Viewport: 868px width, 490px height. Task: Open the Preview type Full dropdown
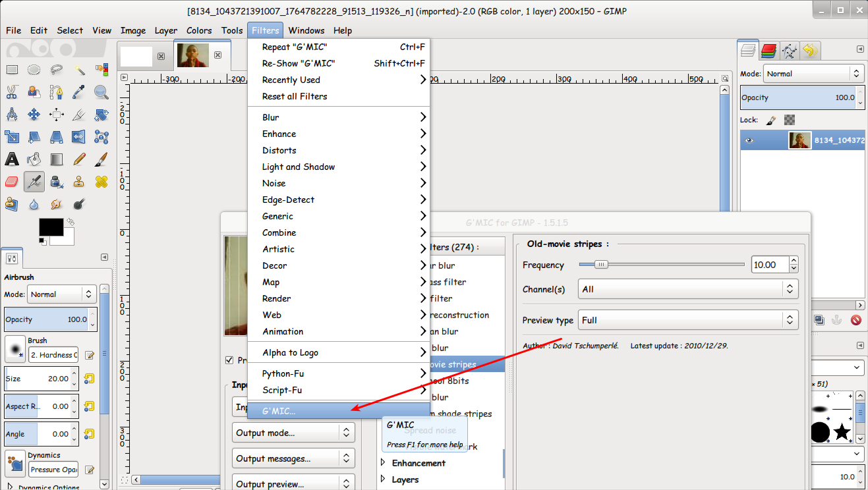click(688, 320)
